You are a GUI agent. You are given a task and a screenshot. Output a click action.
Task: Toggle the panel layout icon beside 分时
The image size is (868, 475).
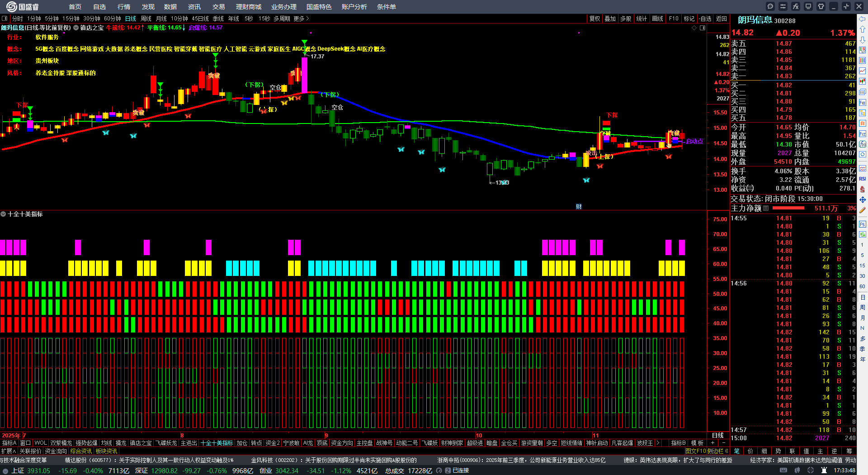click(x=5, y=19)
